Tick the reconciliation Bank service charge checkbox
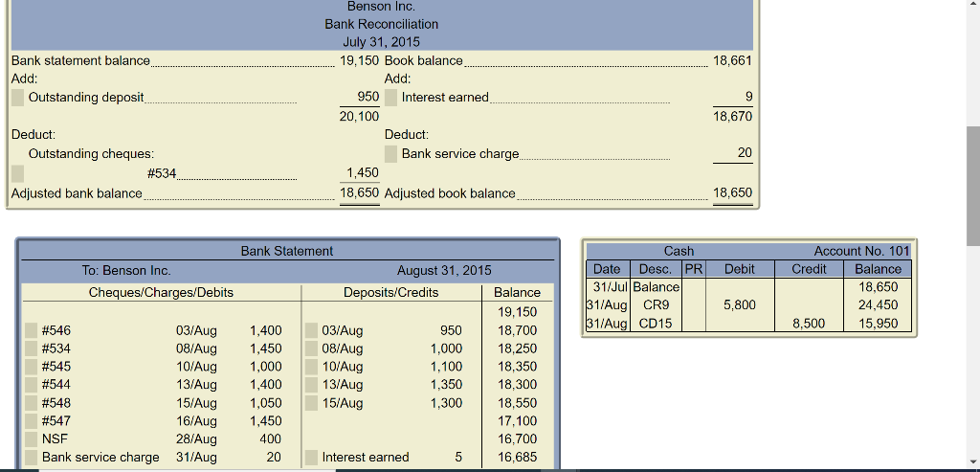980x472 pixels. (390, 154)
